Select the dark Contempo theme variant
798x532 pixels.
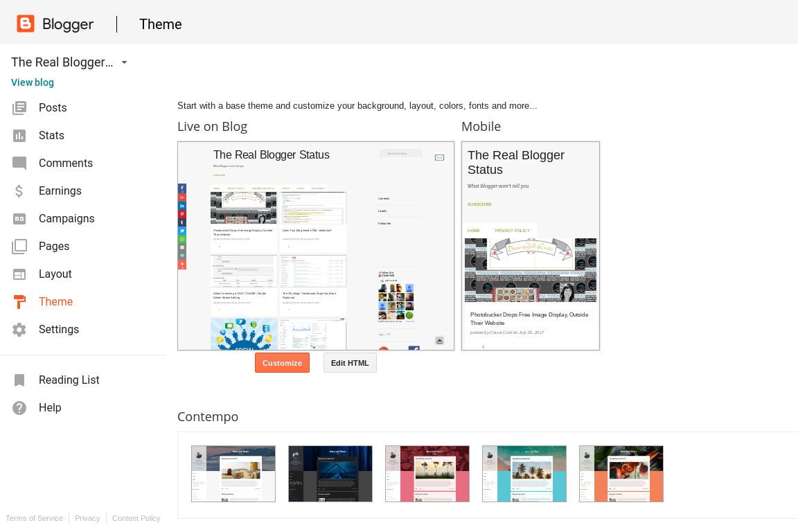coord(330,474)
